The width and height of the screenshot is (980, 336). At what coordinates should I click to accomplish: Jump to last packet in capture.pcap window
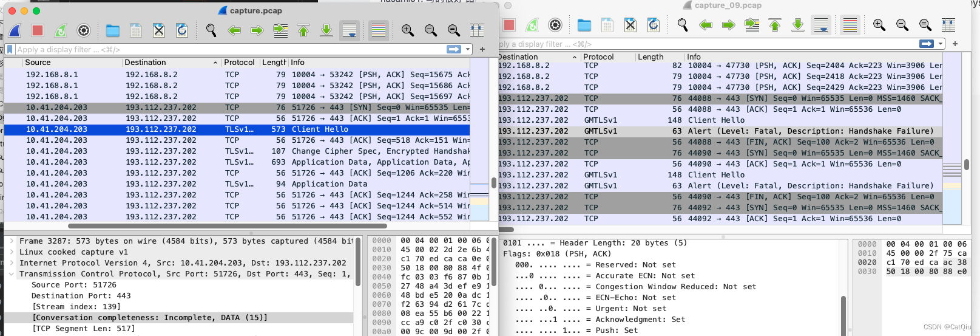326,30
